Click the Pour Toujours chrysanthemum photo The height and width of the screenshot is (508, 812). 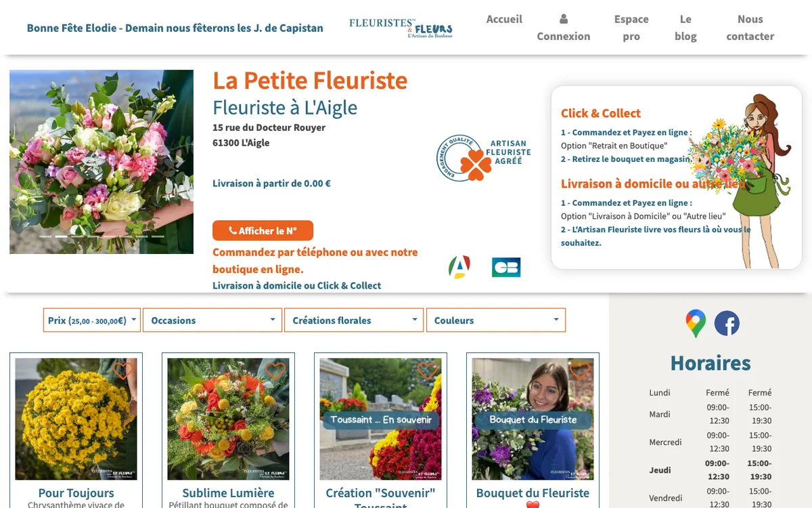coord(76,419)
